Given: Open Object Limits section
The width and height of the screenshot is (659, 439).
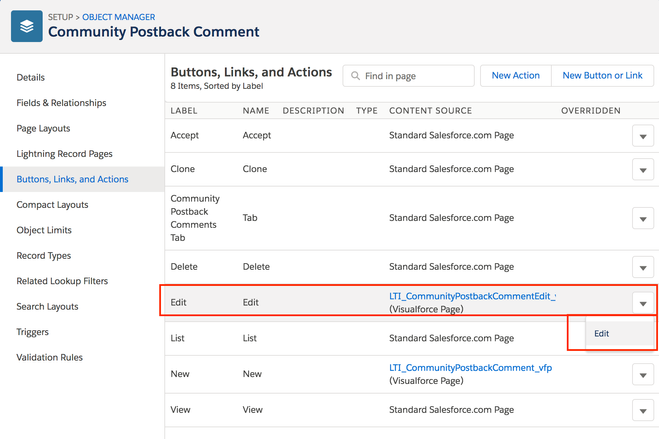Looking at the screenshot, I should coord(44,230).
